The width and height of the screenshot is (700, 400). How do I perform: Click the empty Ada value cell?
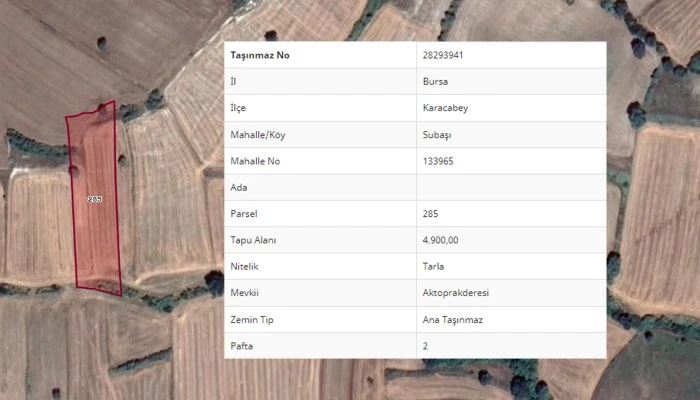click(x=510, y=187)
